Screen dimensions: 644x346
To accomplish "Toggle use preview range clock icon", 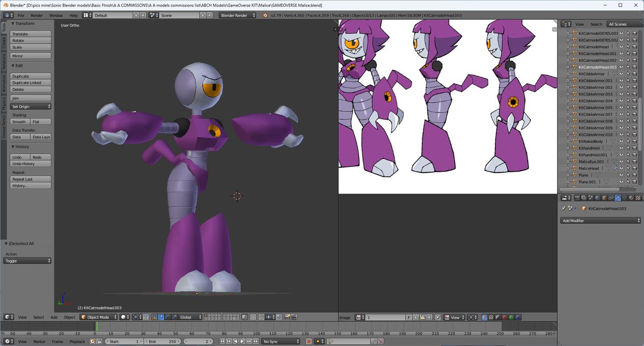I will click(x=92, y=341).
